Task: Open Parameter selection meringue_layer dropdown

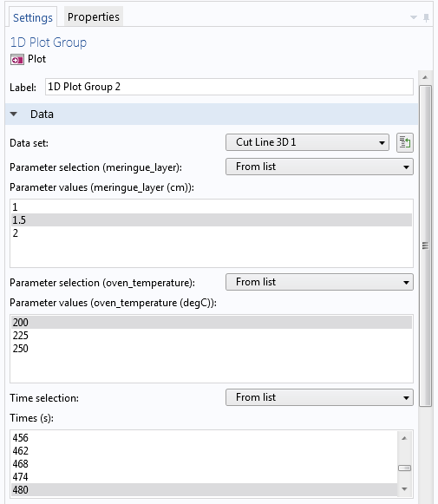Action: 319,167
